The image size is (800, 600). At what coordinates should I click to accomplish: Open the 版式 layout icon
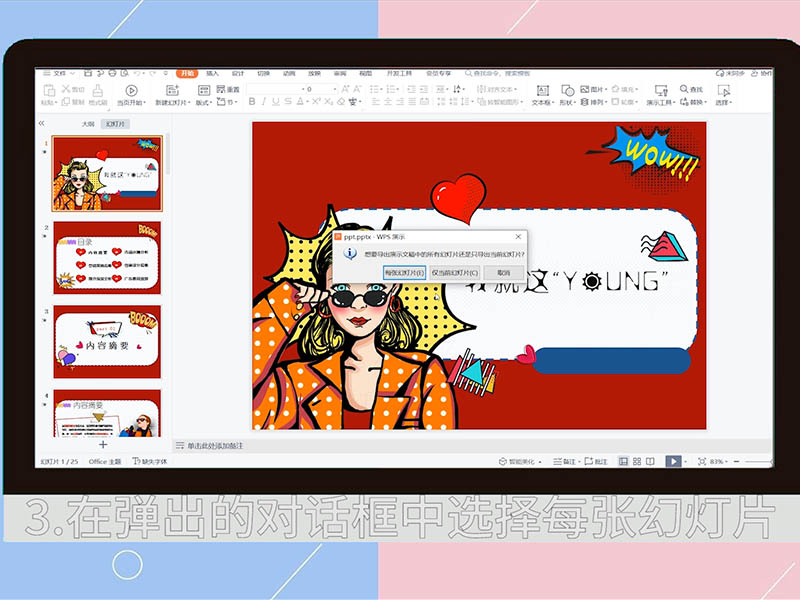click(204, 91)
